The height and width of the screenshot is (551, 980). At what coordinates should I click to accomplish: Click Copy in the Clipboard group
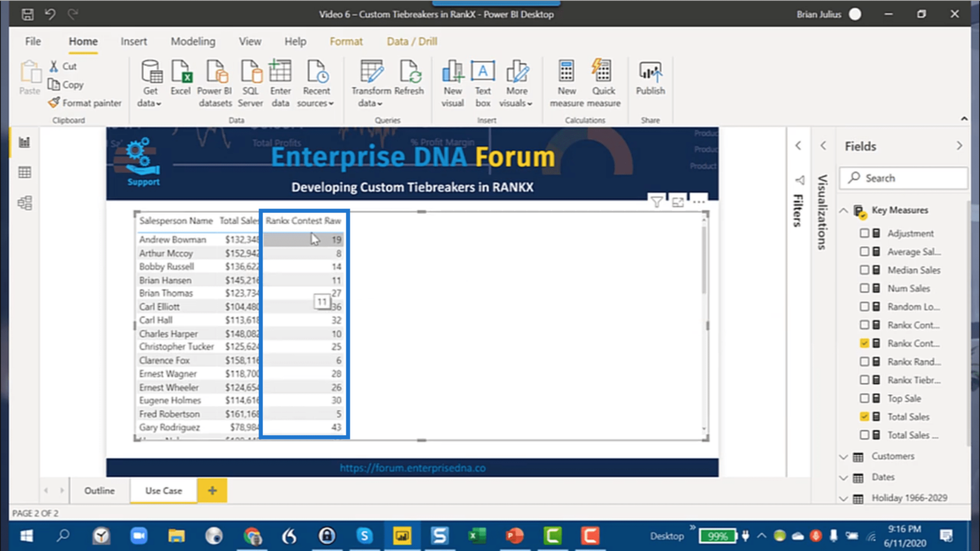[65, 85]
